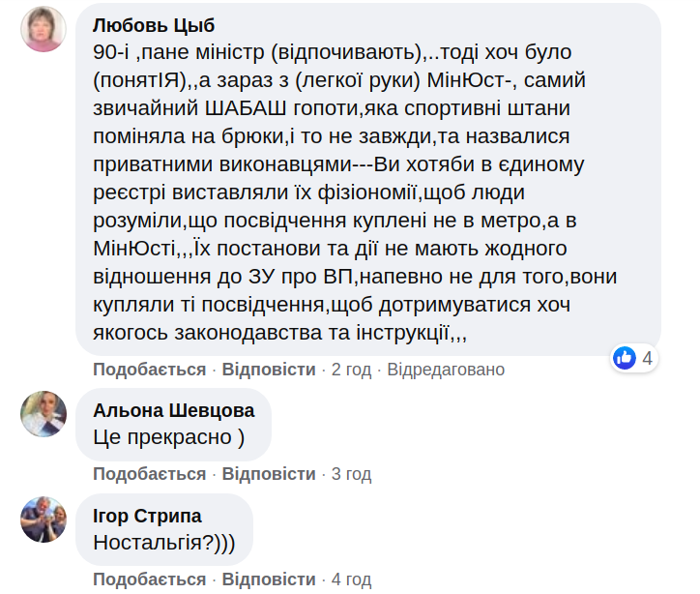
Task: Click the blue thumbs-up reaction icon
Action: coord(625,358)
